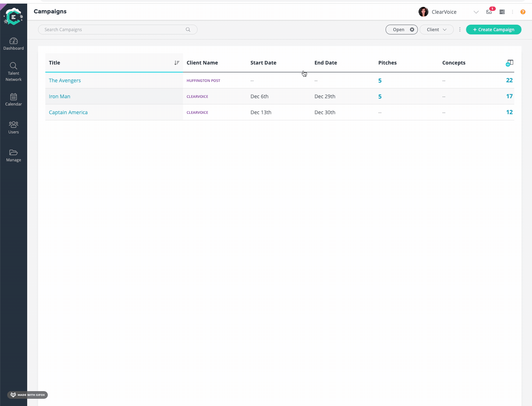This screenshot has height=406, width=532.
Task: Open the Captain America campaign
Action: 68,112
